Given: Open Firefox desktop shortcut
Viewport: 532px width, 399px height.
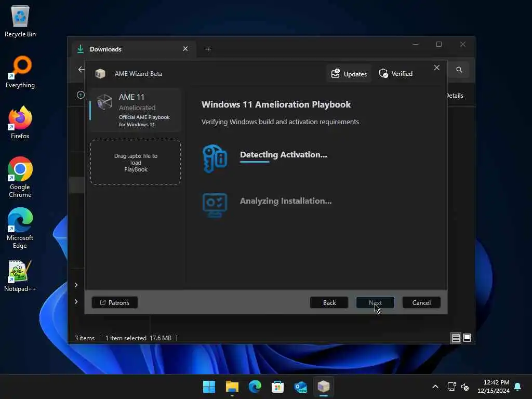Looking at the screenshot, I should pyautogui.click(x=20, y=123).
